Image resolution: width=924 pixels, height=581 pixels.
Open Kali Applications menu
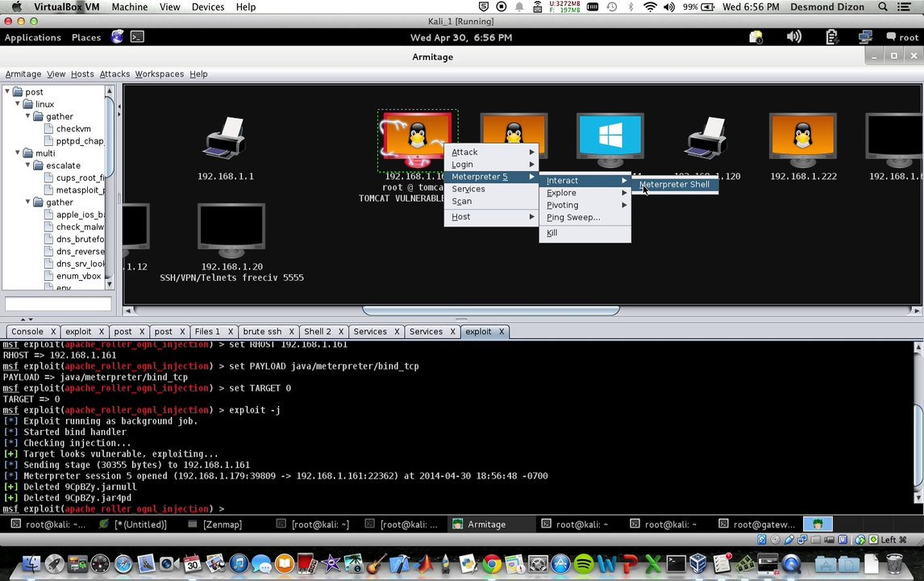click(x=33, y=37)
